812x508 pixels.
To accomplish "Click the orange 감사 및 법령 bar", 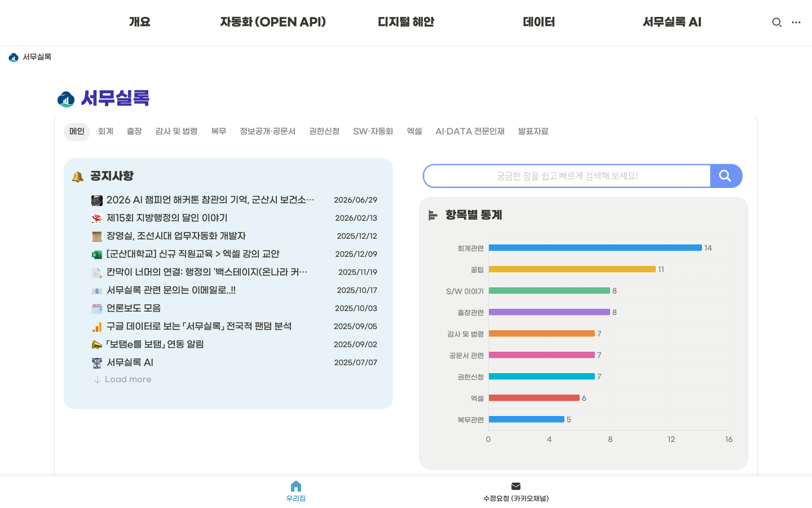I will pyautogui.click(x=542, y=334).
